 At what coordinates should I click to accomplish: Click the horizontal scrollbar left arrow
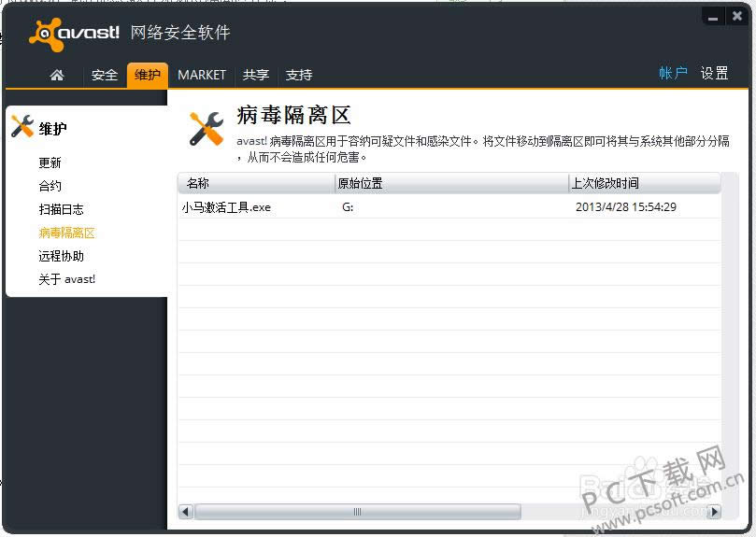(x=186, y=512)
